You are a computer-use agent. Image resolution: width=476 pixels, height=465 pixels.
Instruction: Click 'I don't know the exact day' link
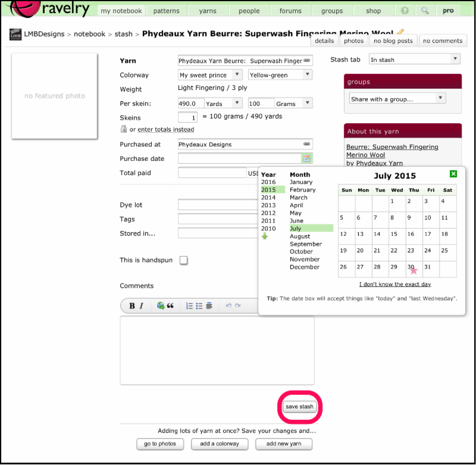[x=395, y=285]
